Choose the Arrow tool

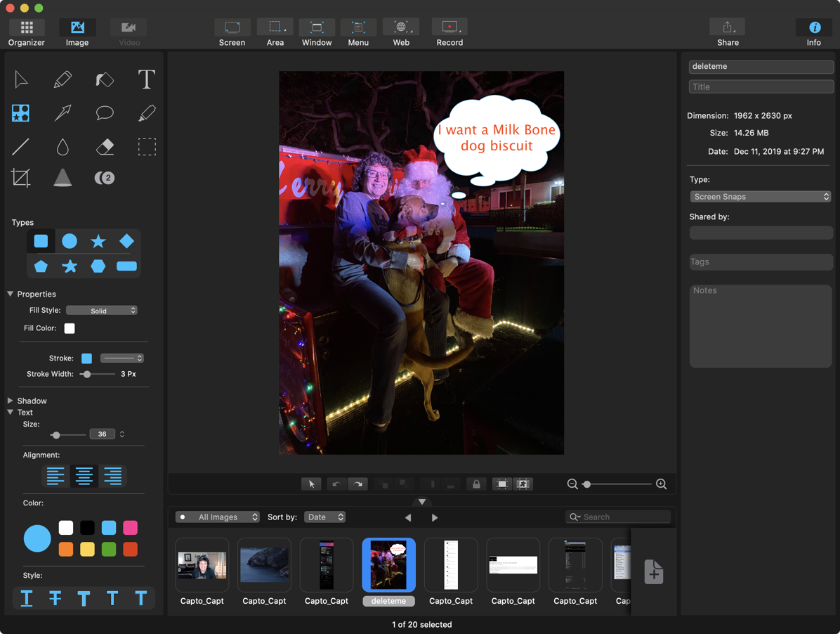pos(63,112)
